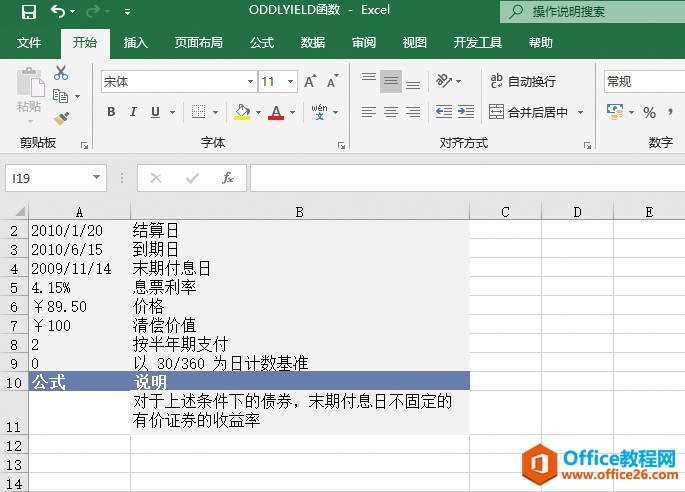The height and width of the screenshot is (492, 685).
Task: Click the Copy icon
Action: pyautogui.click(x=60, y=96)
